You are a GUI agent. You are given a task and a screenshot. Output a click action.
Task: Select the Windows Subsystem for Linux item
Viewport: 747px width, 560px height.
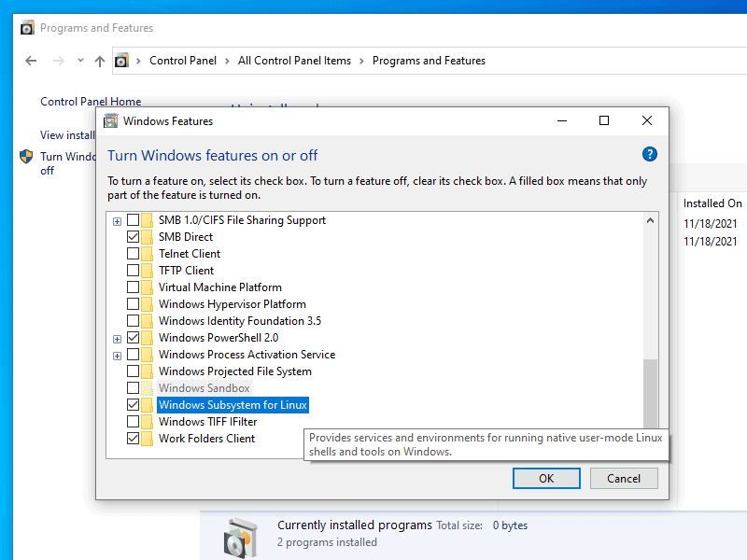pyautogui.click(x=233, y=405)
